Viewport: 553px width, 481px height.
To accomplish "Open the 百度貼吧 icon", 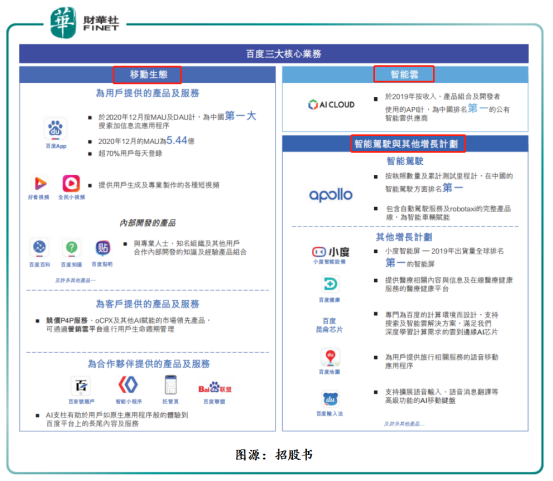I will pos(103,248).
